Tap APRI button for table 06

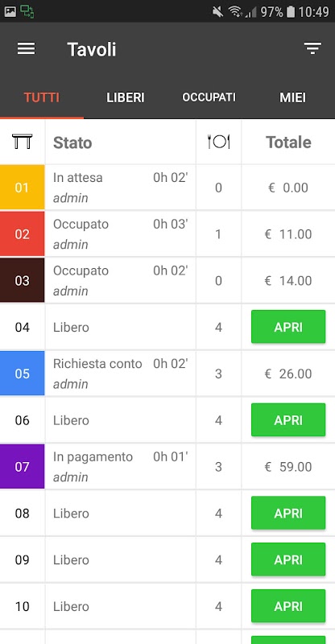pos(288,419)
